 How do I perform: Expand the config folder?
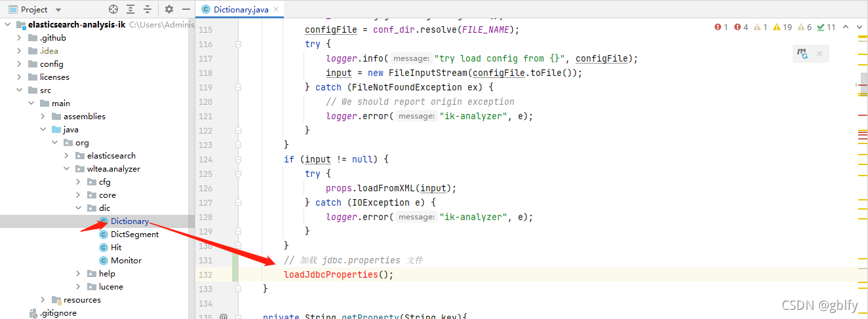point(20,64)
